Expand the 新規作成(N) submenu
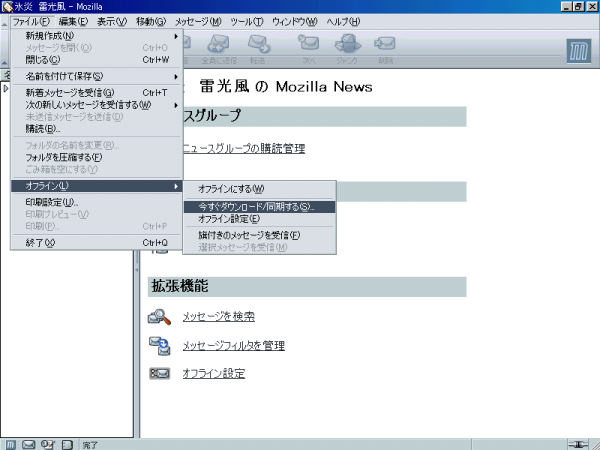The width and height of the screenshot is (600, 450). 97,36
